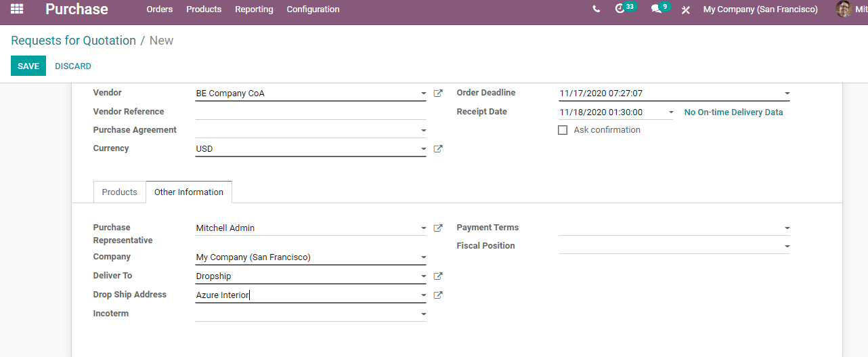This screenshot has height=357, width=868.
Task: Expand the Currency dropdown arrow
Action: (423, 149)
